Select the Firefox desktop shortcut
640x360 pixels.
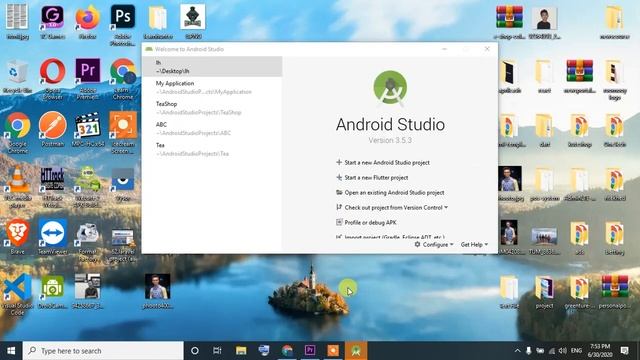tap(87, 22)
